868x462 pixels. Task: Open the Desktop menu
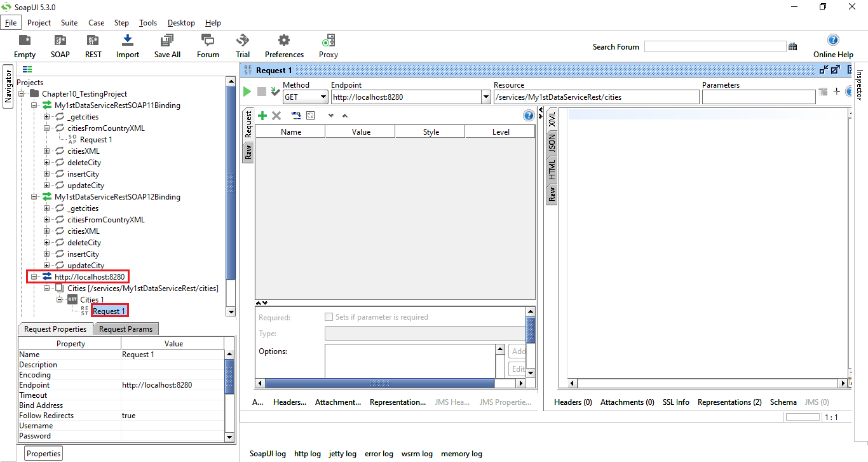click(181, 23)
